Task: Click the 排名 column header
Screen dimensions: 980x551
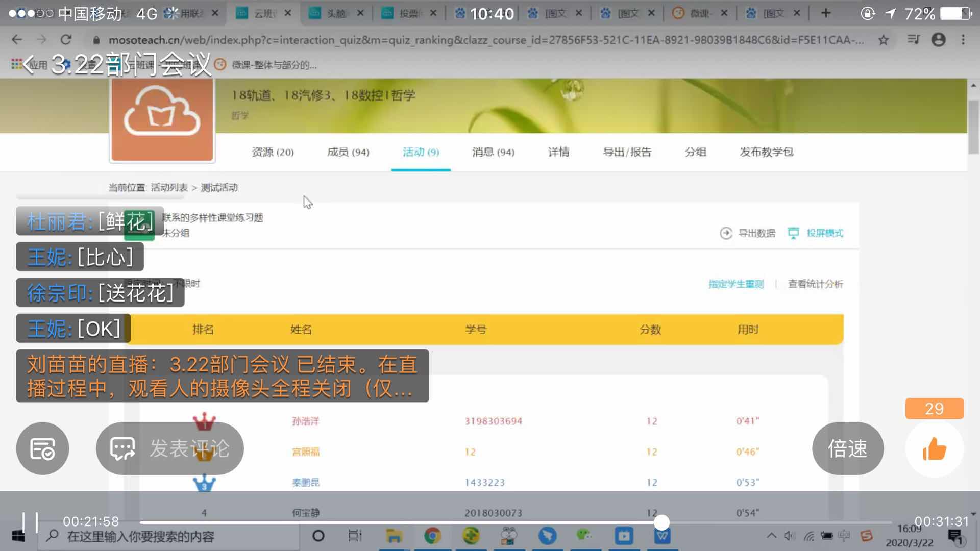Action: 203,330
